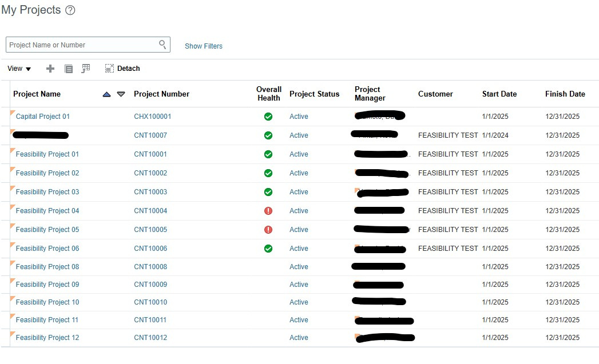Click orange flag marker beside Feasibility Project 01

[13, 151]
